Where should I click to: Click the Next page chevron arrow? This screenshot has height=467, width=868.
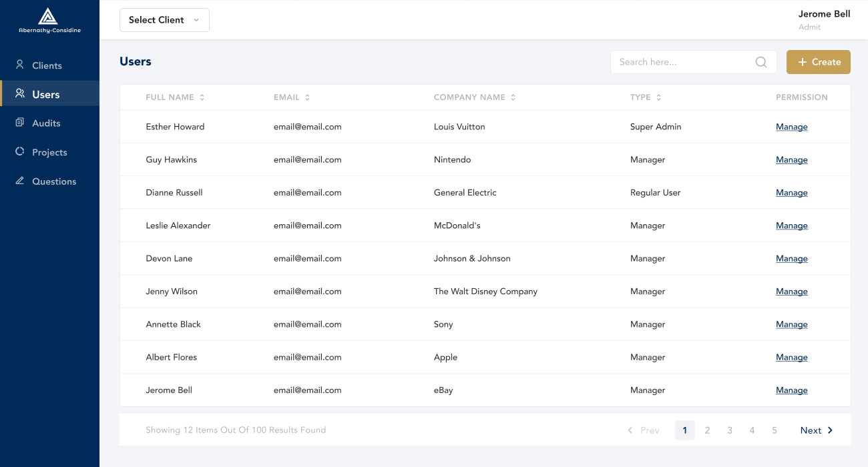click(830, 430)
